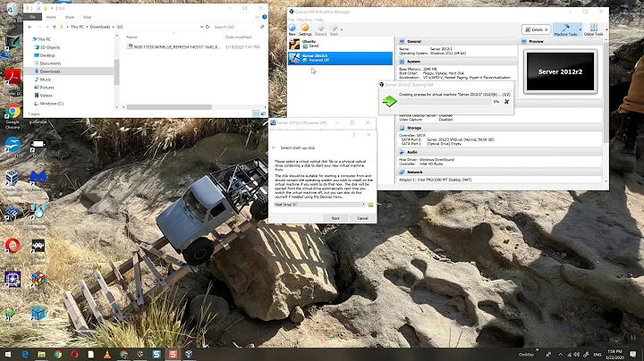Click the Global Tools icon
Screen dimensions: 644x361
coord(594,29)
